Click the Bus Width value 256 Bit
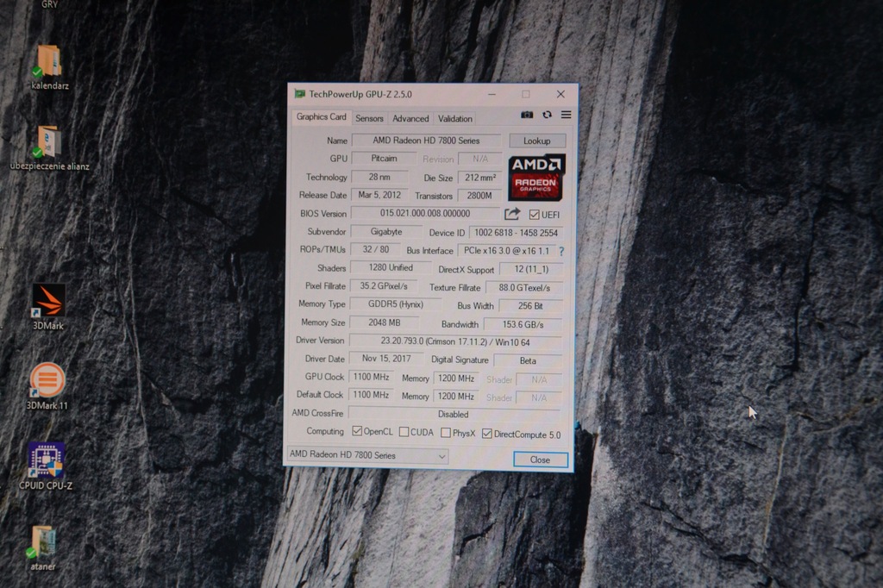The width and height of the screenshot is (883, 588). (530, 306)
